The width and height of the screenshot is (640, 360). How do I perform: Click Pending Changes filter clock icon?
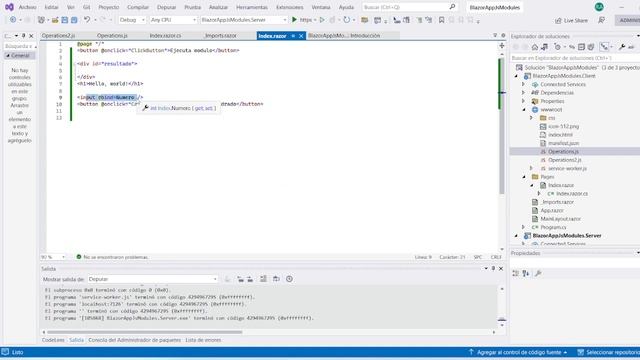(x=558, y=47)
